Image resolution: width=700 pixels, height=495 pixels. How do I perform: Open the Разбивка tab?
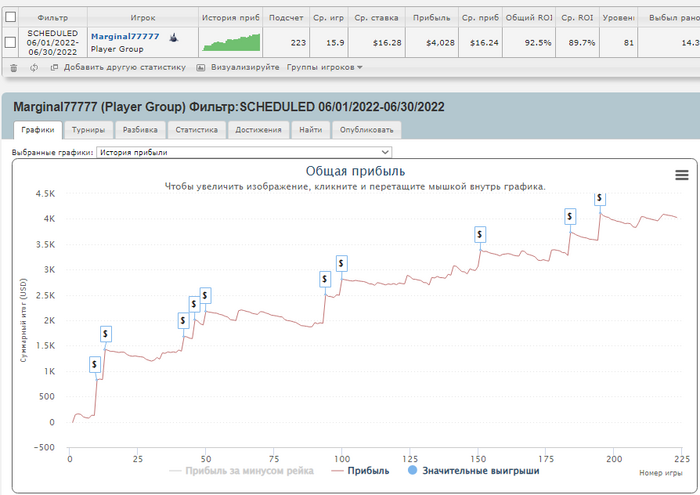[x=140, y=130]
